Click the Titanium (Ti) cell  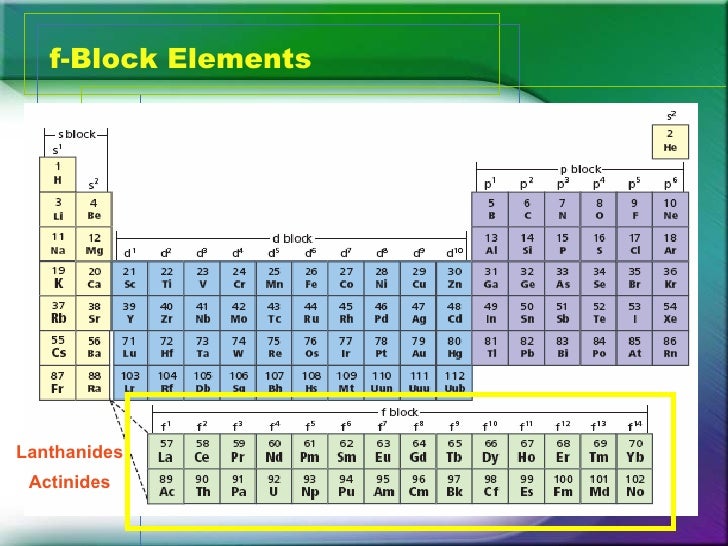tap(166, 279)
